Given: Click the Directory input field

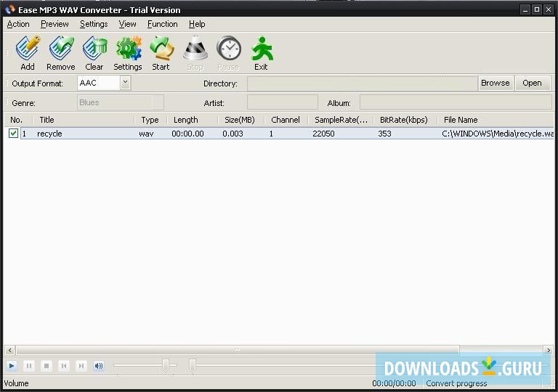Looking at the screenshot, I should click(x=363, y=83).
